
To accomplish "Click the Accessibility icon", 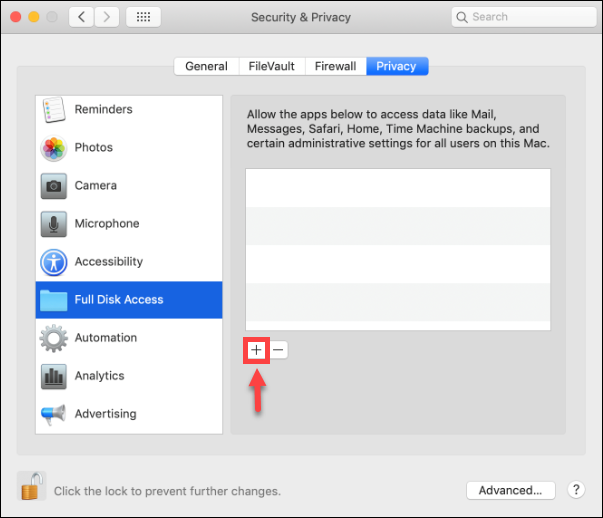I will coord(53,262).
